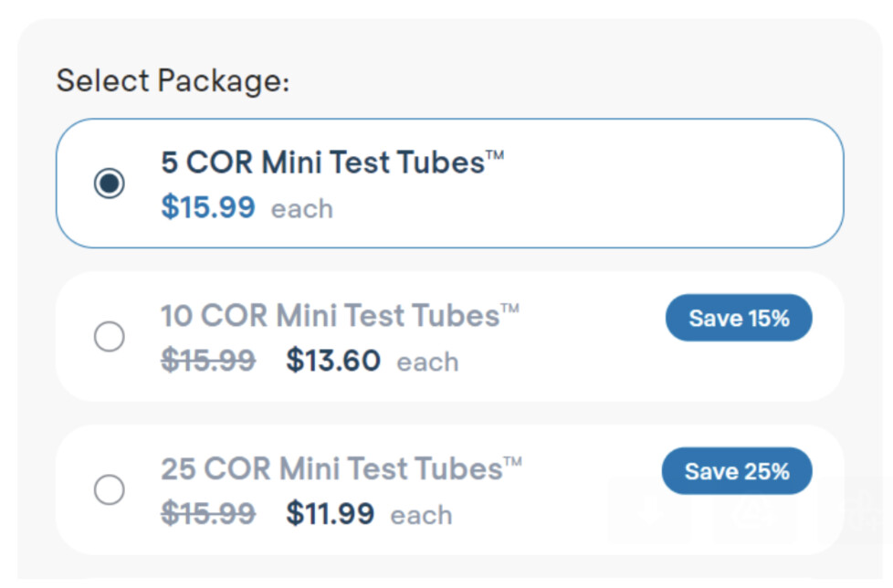Click 'each' next to the $15.99 price
The height and width of the screenshot is (588, 893).
click(302, 209)
